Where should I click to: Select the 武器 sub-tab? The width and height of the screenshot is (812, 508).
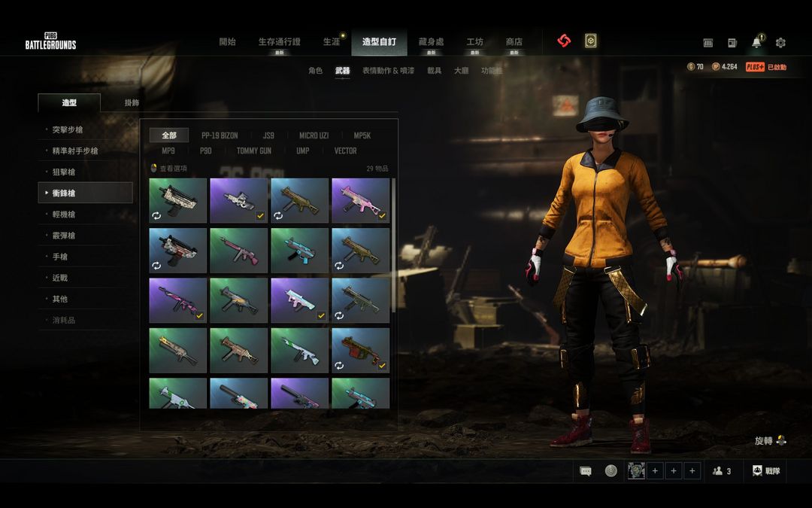point(342,71)
